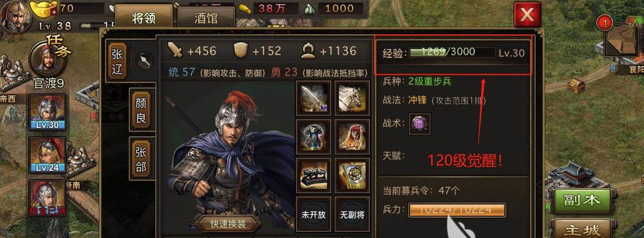The width and height of the screenshot is (644, 238).
Task: Select the blue armor equipment slot
Action: tap(313, 137)
